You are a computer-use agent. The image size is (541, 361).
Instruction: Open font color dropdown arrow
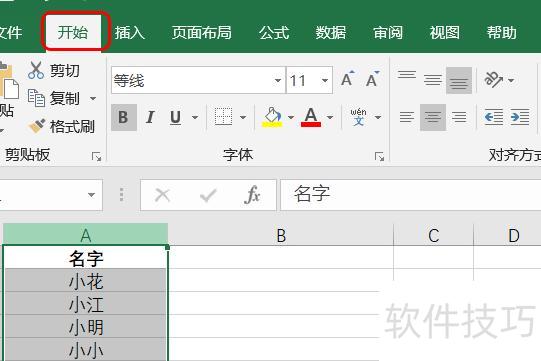click(x=330, y=118)
